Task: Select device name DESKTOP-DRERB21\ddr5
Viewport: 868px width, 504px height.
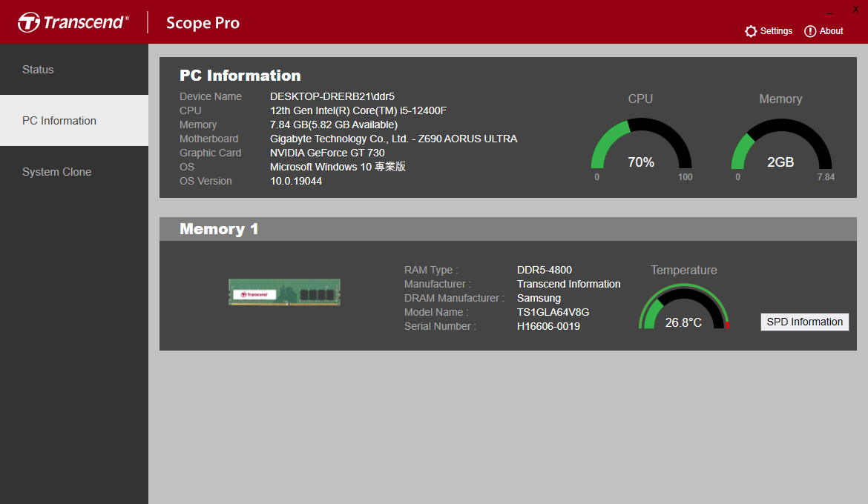Action: [332, 96]
